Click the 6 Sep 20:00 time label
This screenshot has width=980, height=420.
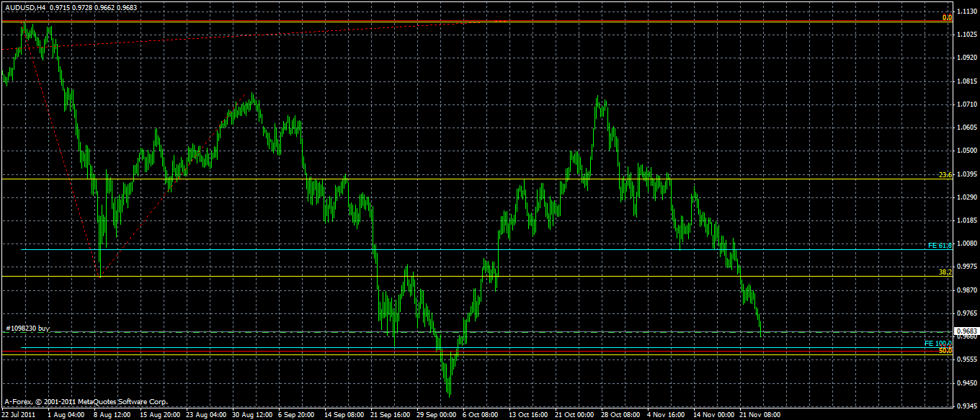pos(296,415)
